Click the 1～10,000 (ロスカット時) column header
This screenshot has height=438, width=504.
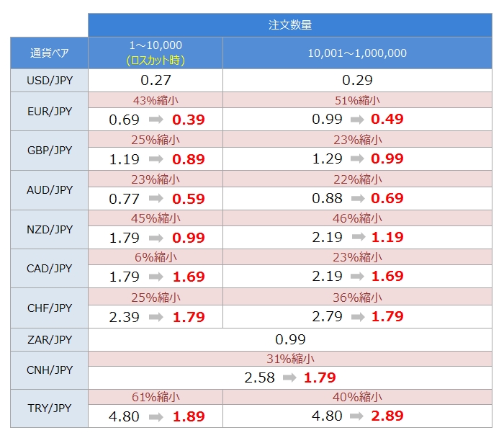[155, 53]
